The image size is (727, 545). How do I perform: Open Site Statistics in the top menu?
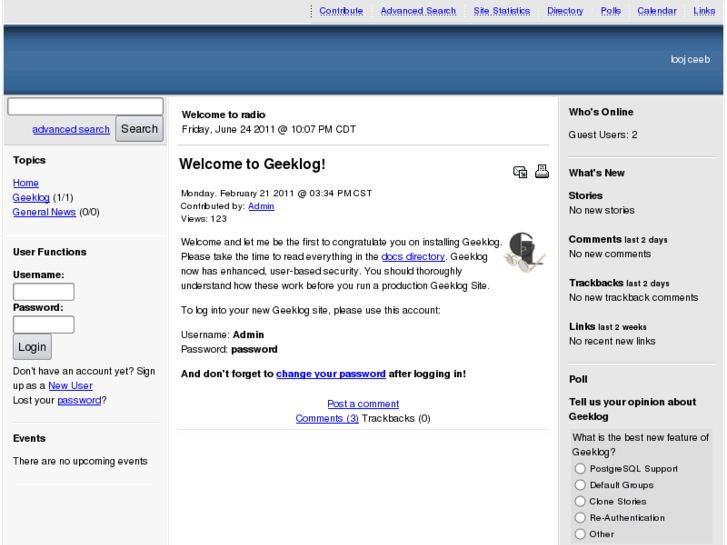point(502,11)
